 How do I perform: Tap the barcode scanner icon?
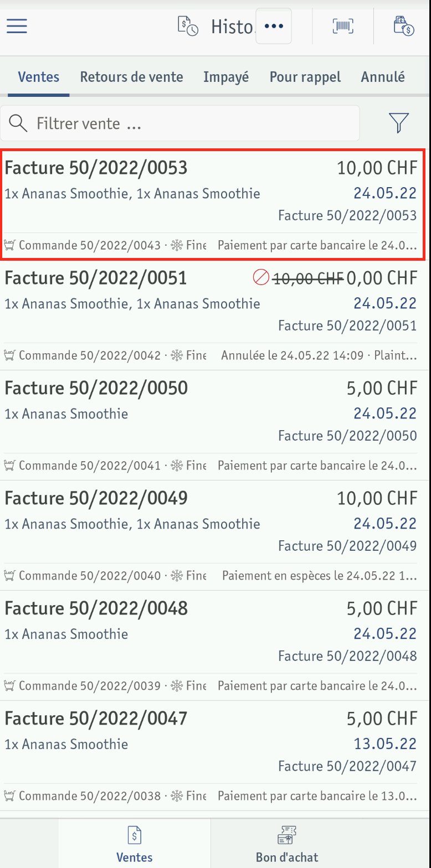[x=343, y=26]
